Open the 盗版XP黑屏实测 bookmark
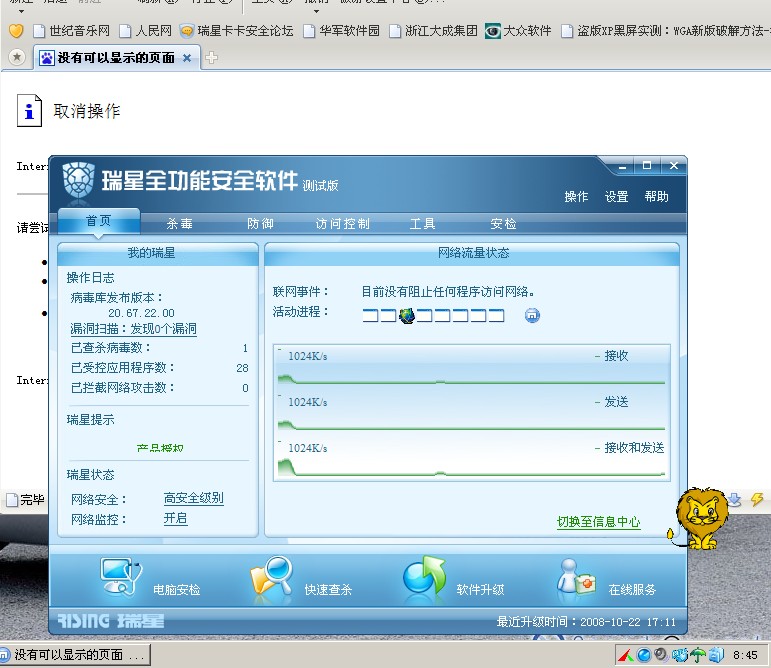Image resolution: width=771 pixels, height=668 pixels. [x=666, y=31]
